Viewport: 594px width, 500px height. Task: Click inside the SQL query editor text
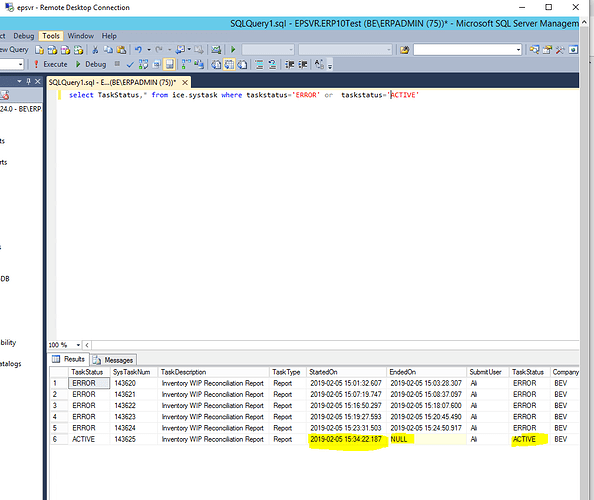pyautogui.click(x=244, y=95)
